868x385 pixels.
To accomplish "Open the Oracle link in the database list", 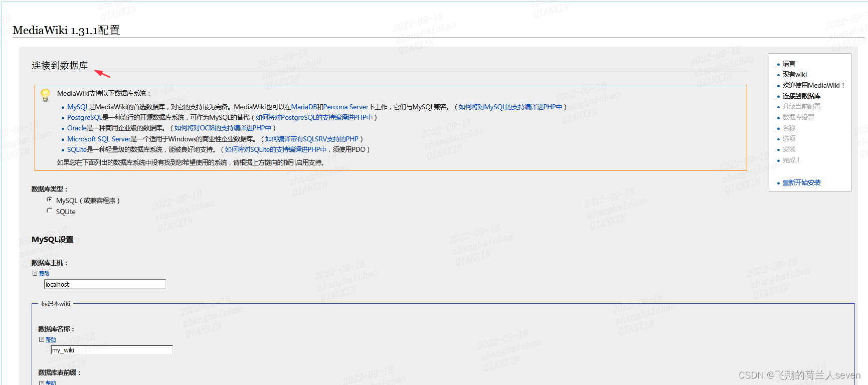I will (x=77, y=128).
